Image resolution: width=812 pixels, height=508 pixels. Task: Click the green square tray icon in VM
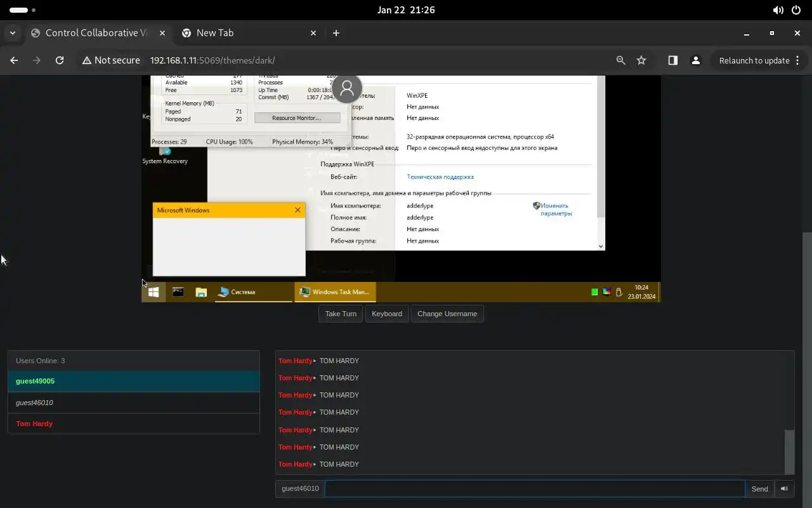pyautogui.click(x=594, y=292)
